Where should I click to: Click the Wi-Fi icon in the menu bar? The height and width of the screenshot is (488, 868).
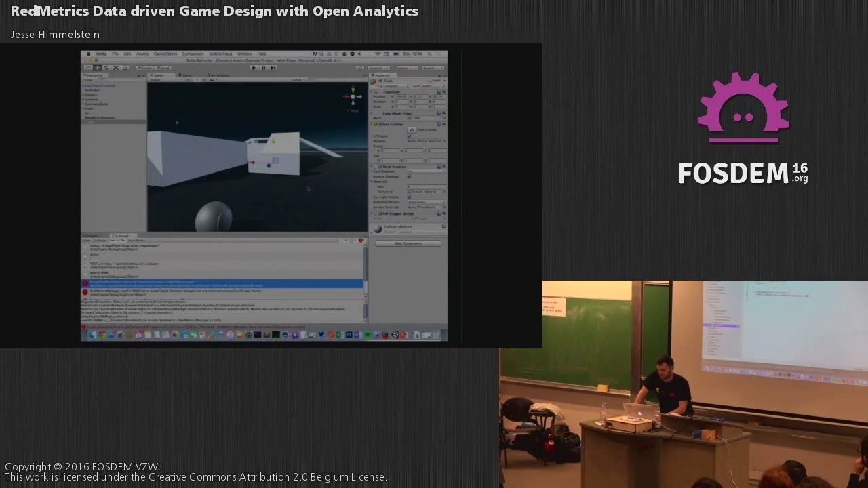[x=378, y=54]
